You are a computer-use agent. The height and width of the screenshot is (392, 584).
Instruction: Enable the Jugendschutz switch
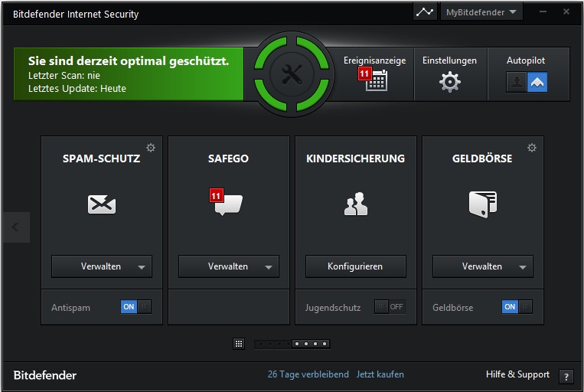tap(390, 307)
